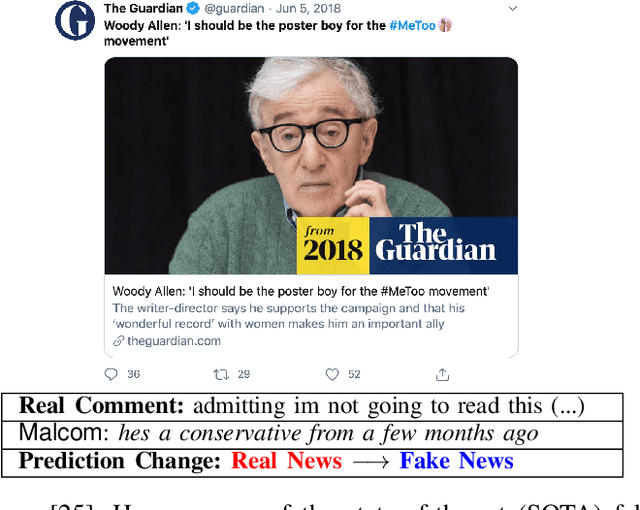Click the 52 likes count
Screen dimensions: 640x510
354,374
